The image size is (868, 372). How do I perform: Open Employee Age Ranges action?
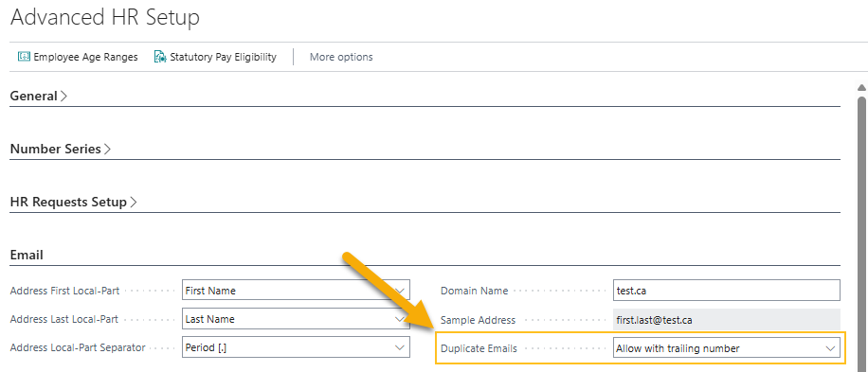coord(78,57)
